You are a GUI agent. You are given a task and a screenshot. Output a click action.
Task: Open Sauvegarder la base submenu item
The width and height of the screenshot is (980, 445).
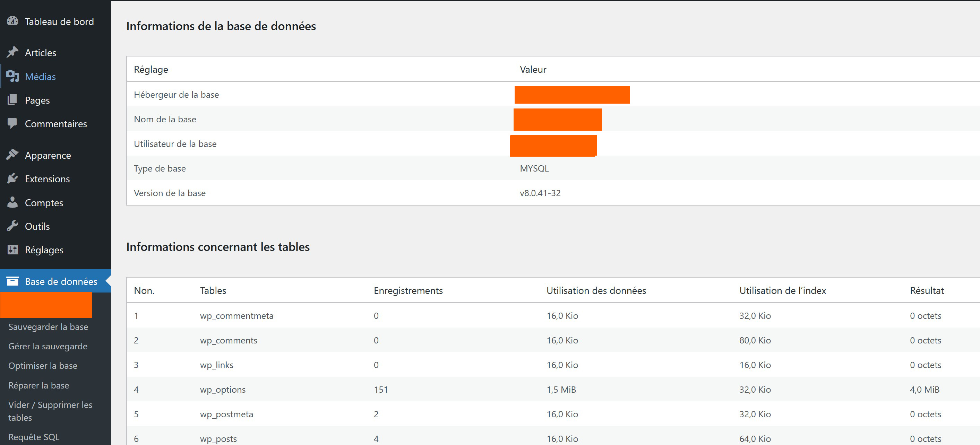tap(48, 327)
